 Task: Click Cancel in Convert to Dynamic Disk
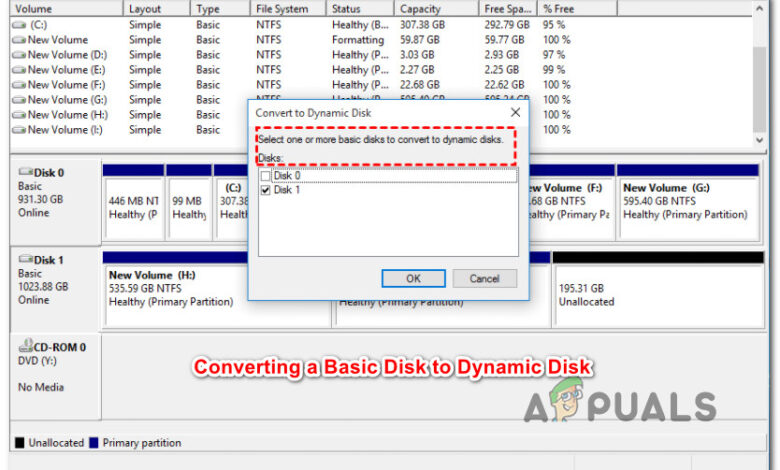click(485, 279)
